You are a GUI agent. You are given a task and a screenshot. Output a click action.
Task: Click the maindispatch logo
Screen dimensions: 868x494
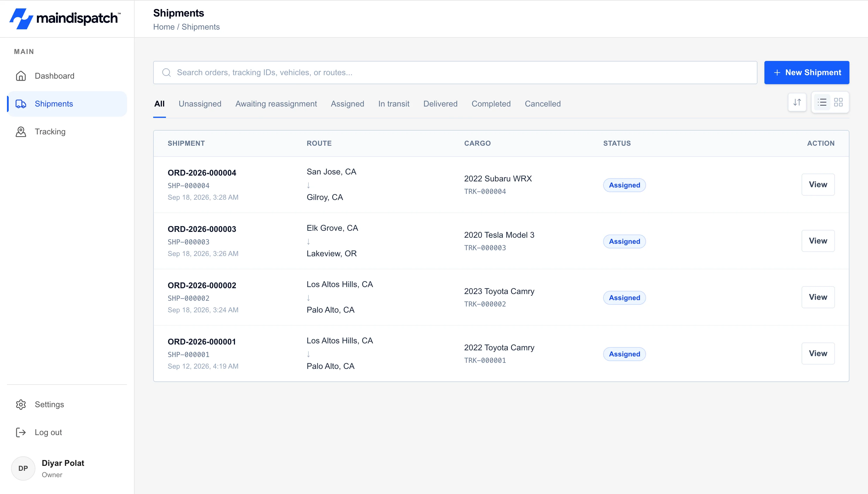coord(65,19)
